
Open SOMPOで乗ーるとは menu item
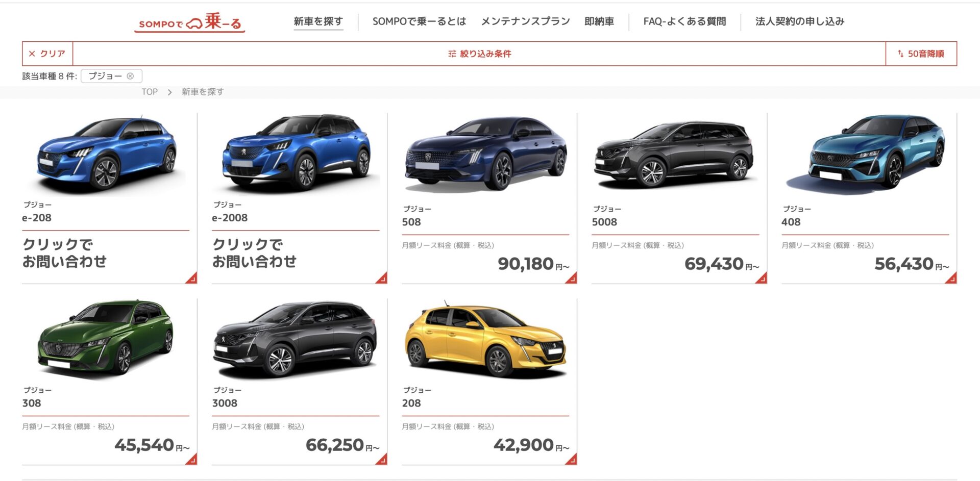tap(419, 21)
